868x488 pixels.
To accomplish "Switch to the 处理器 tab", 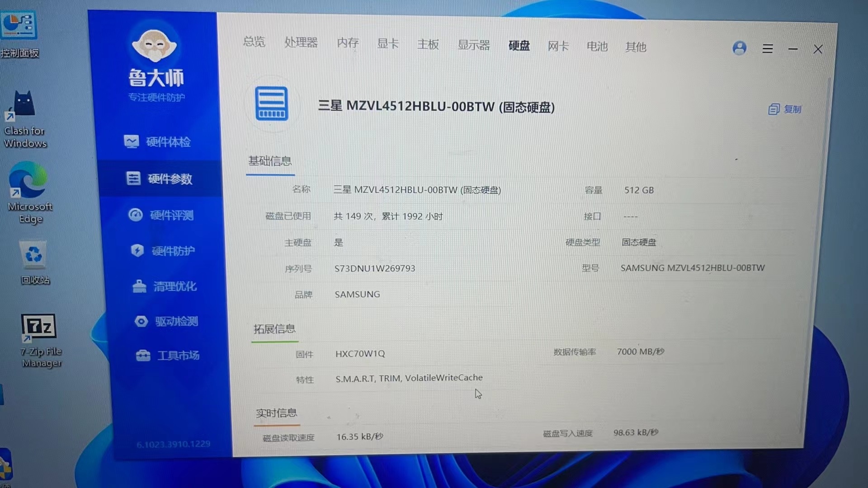I will (x=301, y=42).
